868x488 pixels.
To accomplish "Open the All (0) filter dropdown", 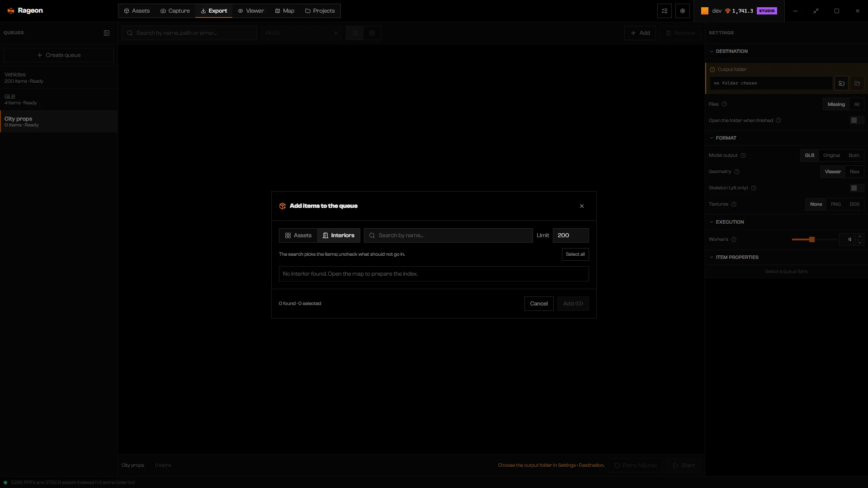I will [x=302, y=33].
